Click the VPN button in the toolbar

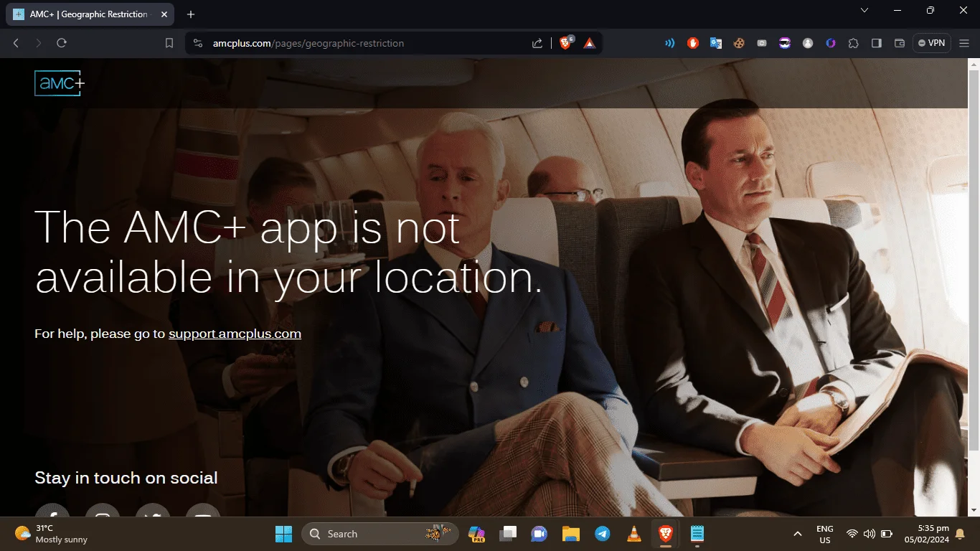click(x=932, y=43)
